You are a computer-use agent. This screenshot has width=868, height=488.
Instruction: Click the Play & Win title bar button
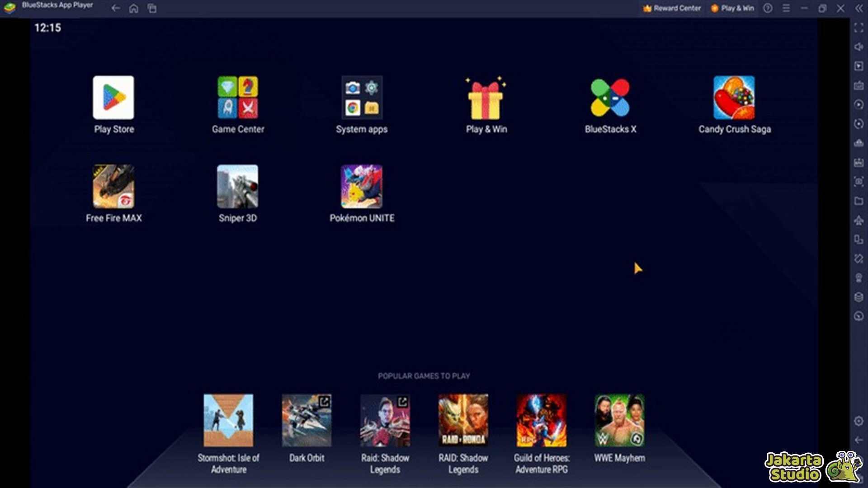(732, 8)
